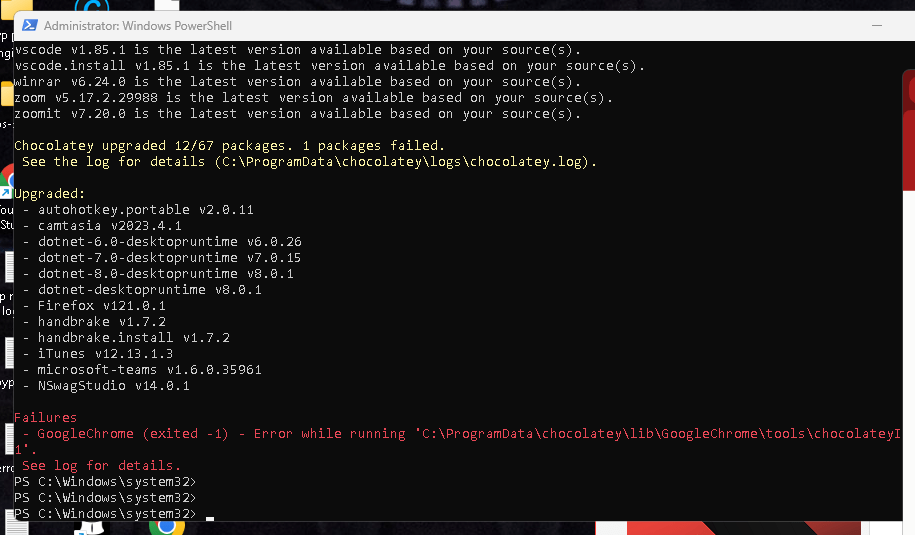The width and height of the screenshot is (915, 535).
Task: Click the 'Administrator: Windows PowerShell' title text
Action: coord(138,26)
